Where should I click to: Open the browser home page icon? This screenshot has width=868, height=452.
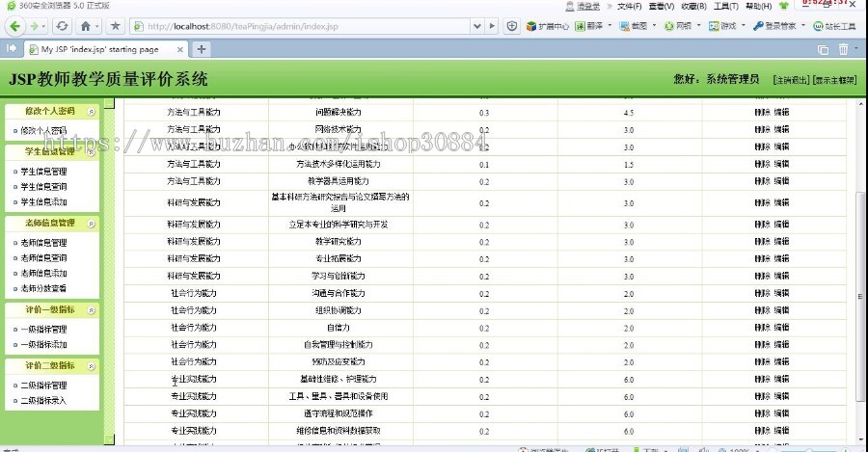tap(85, 26)
